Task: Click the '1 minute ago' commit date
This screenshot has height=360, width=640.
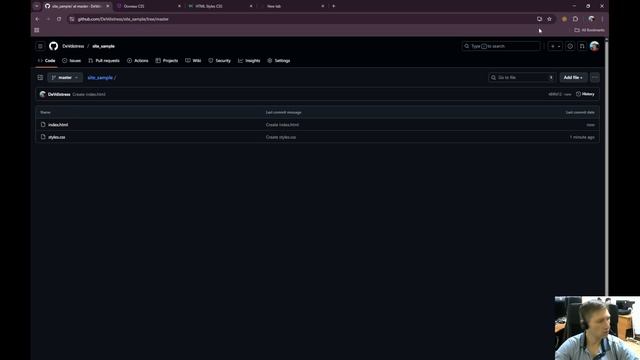Action: [582, 137]
